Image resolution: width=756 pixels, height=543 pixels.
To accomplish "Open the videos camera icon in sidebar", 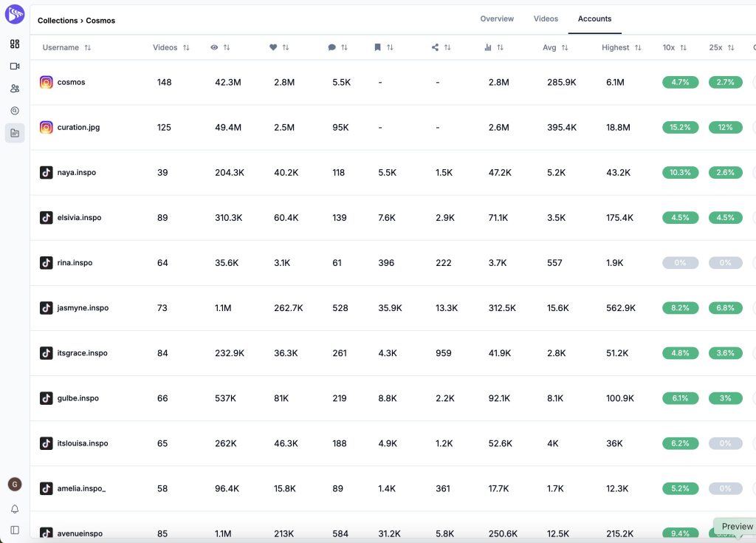I will [15, 66].
